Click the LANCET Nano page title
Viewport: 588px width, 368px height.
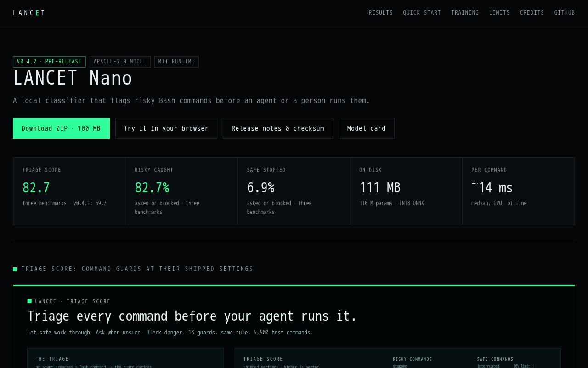pyautogui.click(x=73, y=78)
